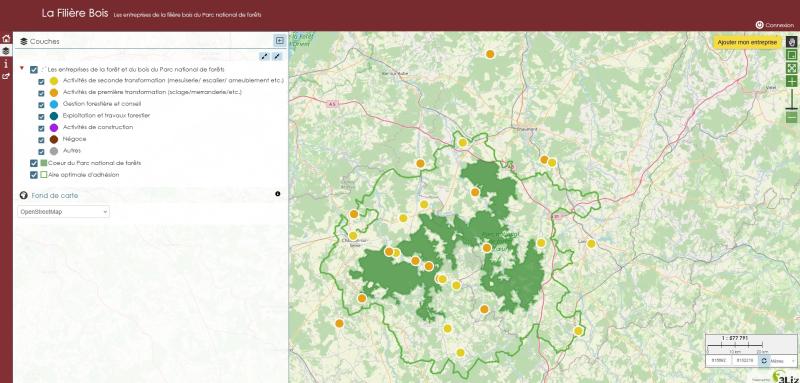This screenshot has height=383, width=800.
Task: Click the Négoce layer label
Action: [x=74, y=139]
